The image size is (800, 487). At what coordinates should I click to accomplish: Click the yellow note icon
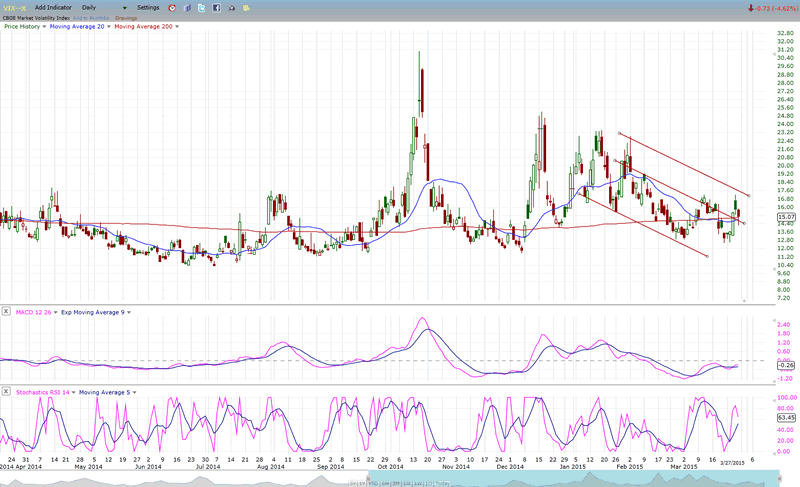point(245,8)
